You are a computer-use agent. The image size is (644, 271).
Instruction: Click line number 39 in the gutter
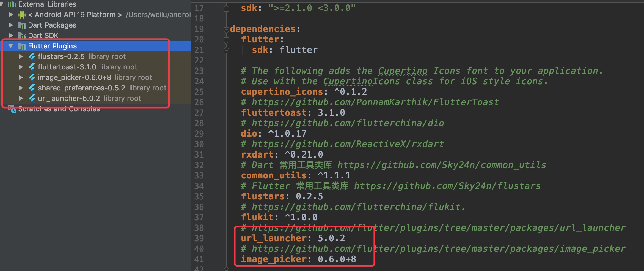199,239
